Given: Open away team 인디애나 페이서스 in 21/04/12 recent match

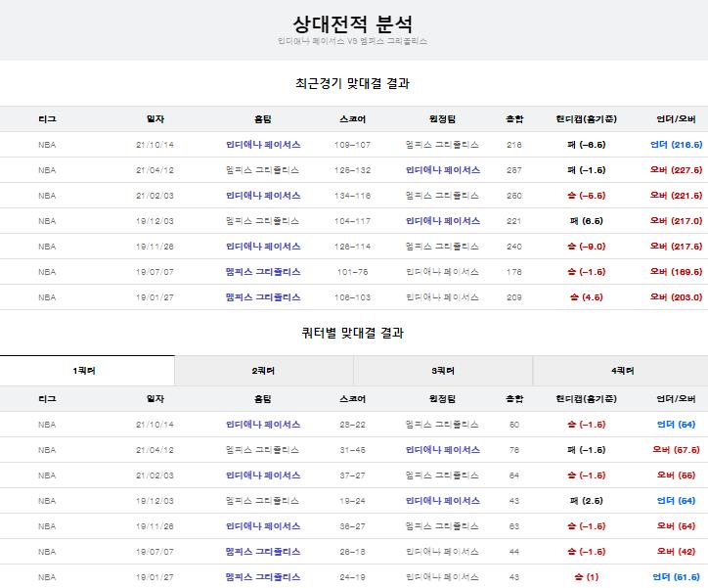Looking at the screenshot, I should (443, 170).
